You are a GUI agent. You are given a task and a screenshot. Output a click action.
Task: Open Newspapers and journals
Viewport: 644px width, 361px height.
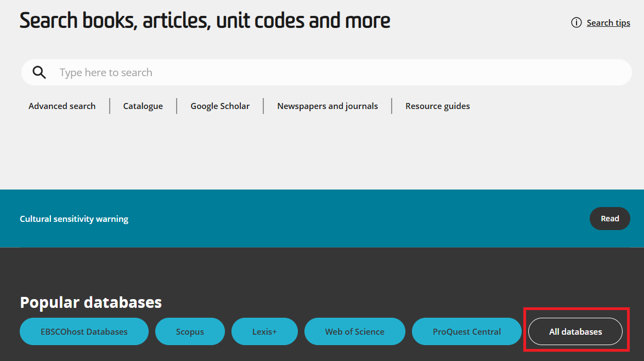click(x=327, y=106)
